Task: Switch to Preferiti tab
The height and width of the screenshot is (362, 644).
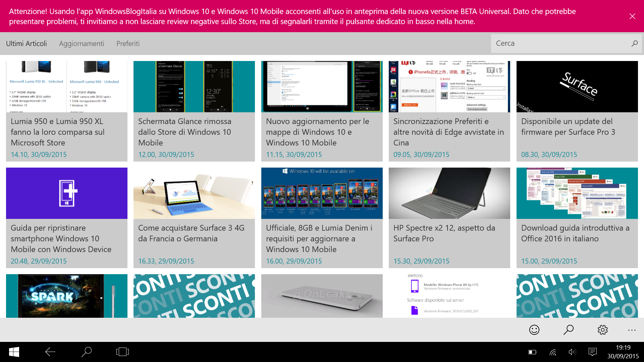Action: click(x=128, y=44)
